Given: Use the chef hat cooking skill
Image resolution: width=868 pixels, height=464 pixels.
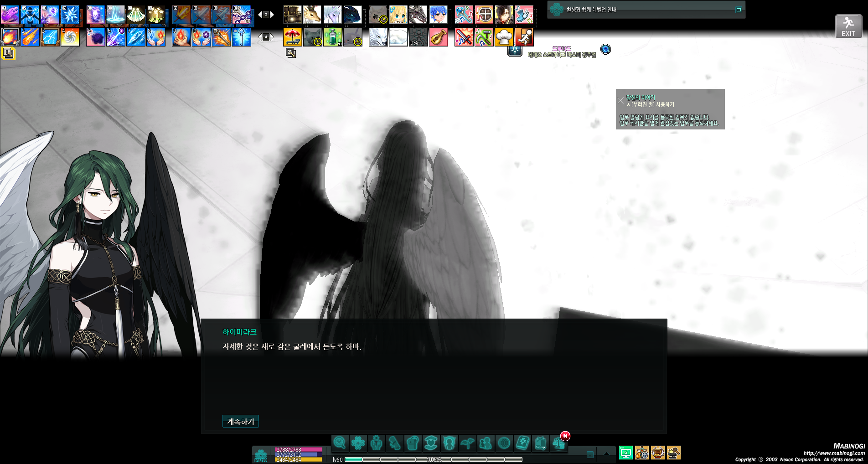Looking at the screenshot, I should pos(504,37).
